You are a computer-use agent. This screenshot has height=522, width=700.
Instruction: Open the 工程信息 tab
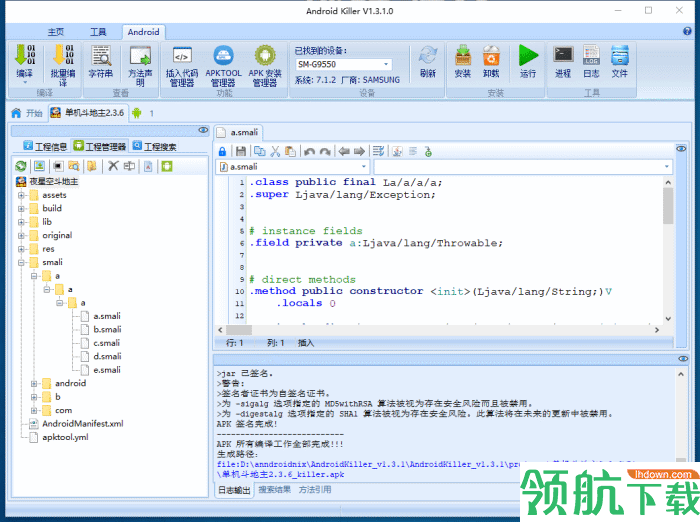(45, 146)
